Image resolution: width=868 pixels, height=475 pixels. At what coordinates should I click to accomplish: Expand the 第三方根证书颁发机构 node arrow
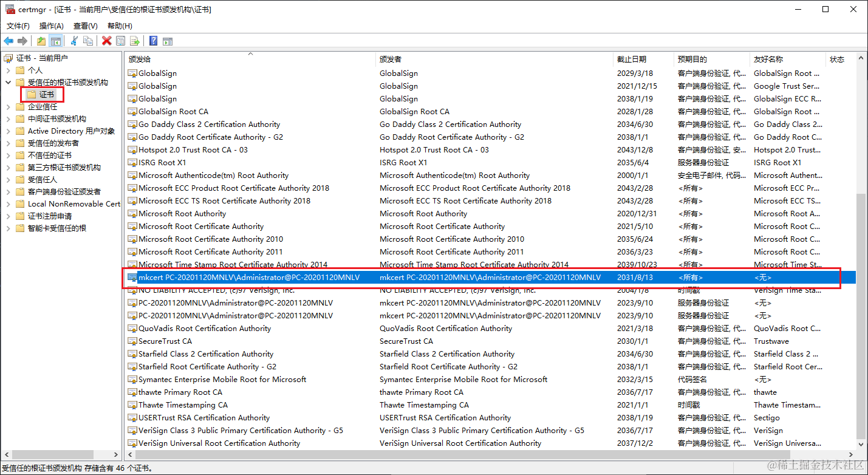pyautogui.click(x=8, y=168)
